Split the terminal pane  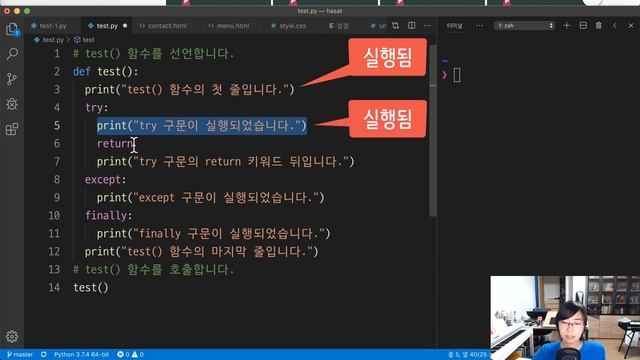[583, 26]
